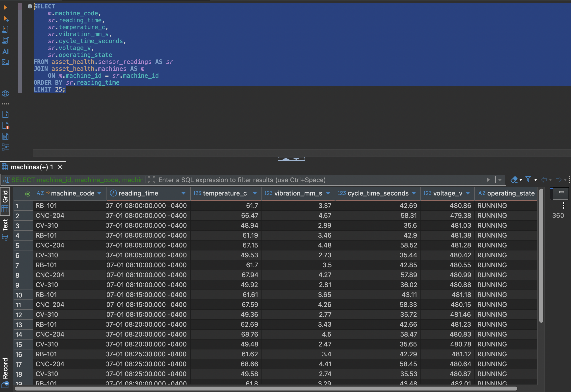Click the variables/parameters file icon
The image size is (571, 392).
(x=5, y=136)
